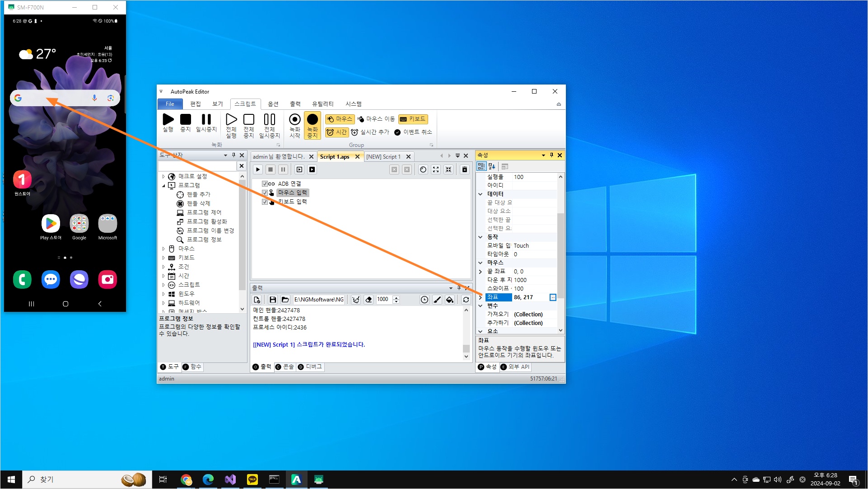Click the save disk icon in output panel
Viewport: 868px width, 489px height.
[x=272, y=300]
